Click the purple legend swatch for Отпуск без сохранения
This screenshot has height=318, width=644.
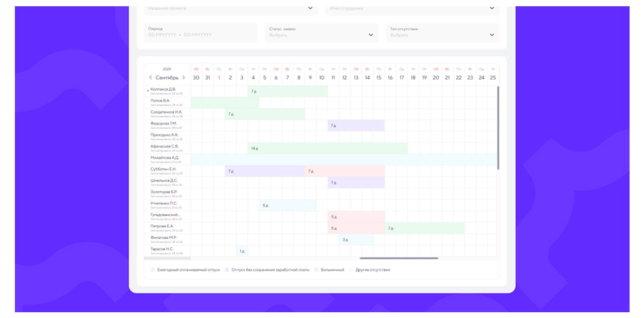point(227,270)
